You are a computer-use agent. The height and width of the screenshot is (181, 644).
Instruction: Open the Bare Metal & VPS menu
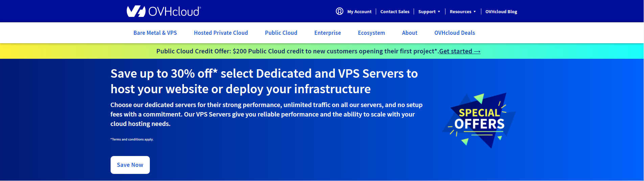155,33
